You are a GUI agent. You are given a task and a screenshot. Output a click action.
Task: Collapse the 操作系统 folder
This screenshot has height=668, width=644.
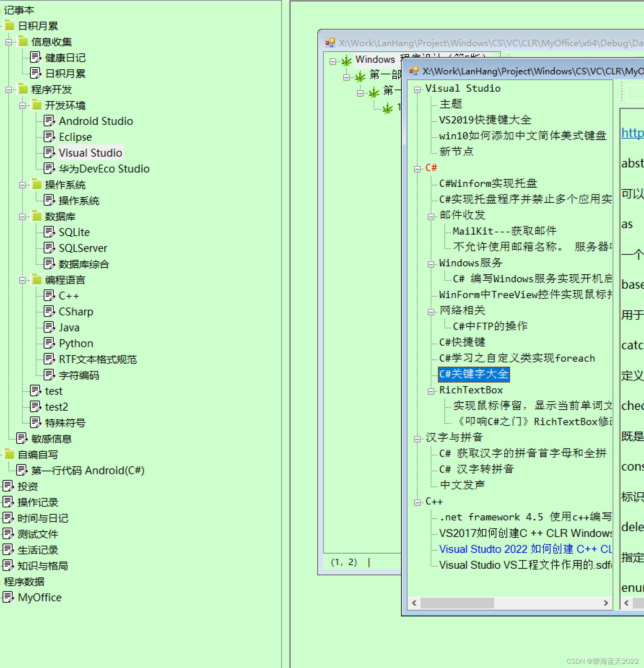[22, 185]
